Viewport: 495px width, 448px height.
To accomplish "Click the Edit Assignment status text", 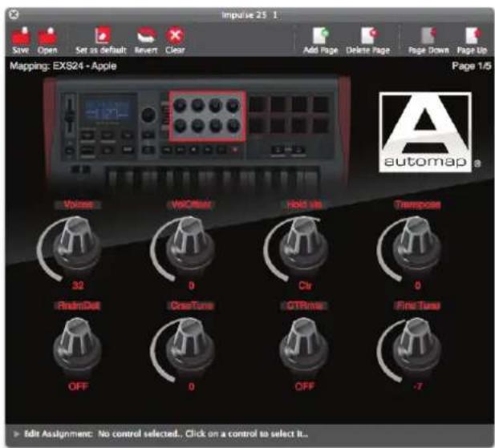I will (x=166, y=434).
